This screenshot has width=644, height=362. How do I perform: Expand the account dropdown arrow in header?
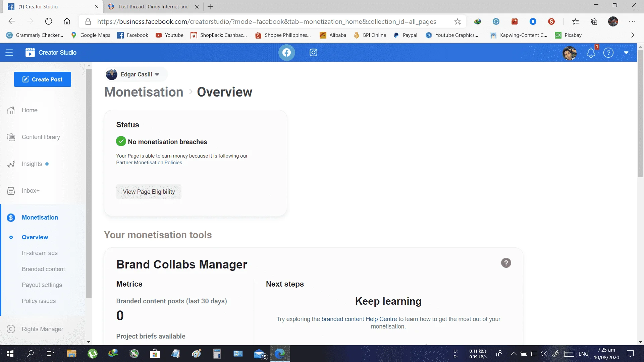tap(626, 53)
